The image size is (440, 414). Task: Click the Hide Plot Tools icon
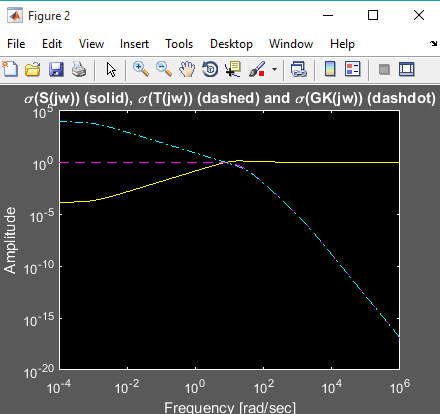click(x=384, y=69)
